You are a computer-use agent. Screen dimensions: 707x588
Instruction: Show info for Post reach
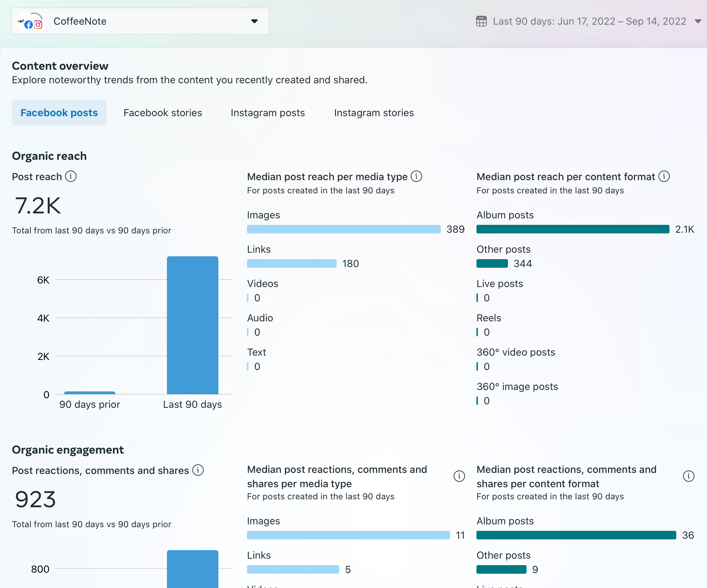click(x=71, y=176)
